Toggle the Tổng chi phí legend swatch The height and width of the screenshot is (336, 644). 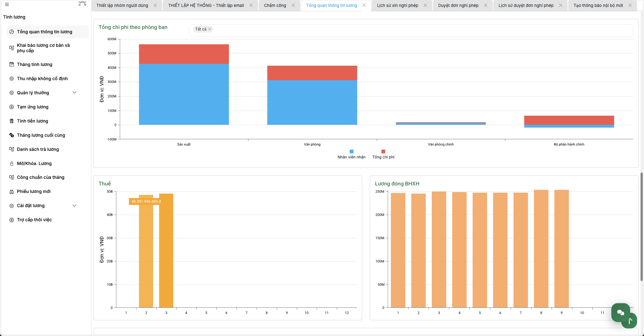click(383, 151)
